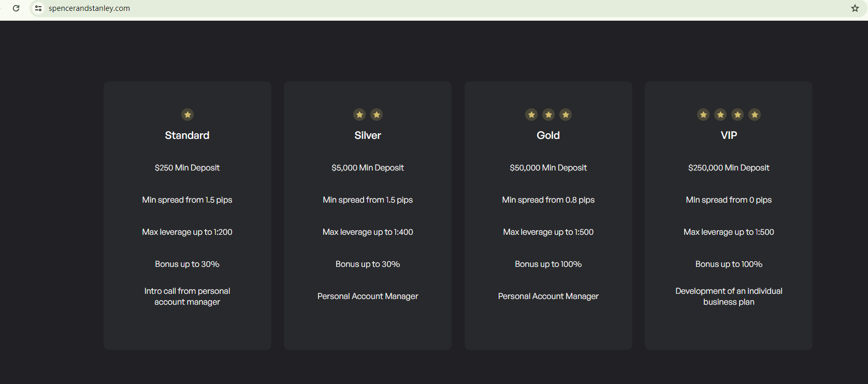Click the first star above VIP
Screen dimensions: 868x384
(703, 115)
